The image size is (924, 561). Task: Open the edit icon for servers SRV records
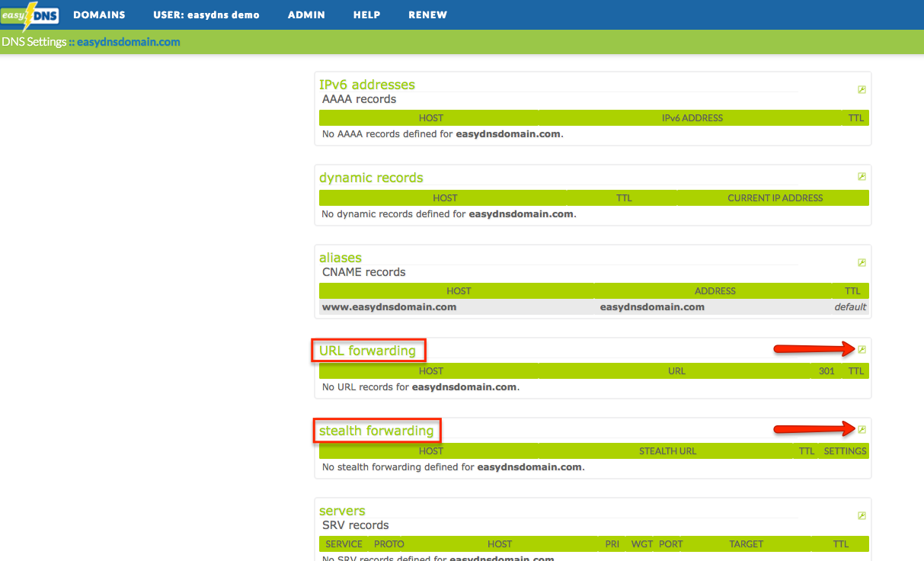click(x=862, y=516)
